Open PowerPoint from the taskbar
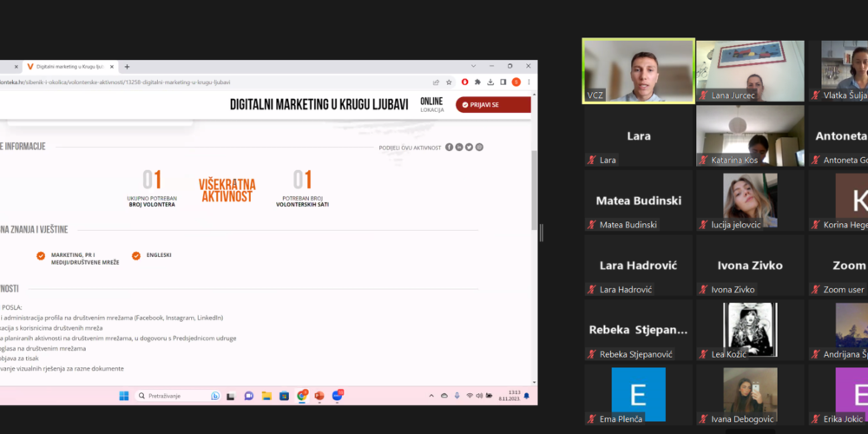Image resolution: width=868 pixels, height=434 pixels. (319, 396)
